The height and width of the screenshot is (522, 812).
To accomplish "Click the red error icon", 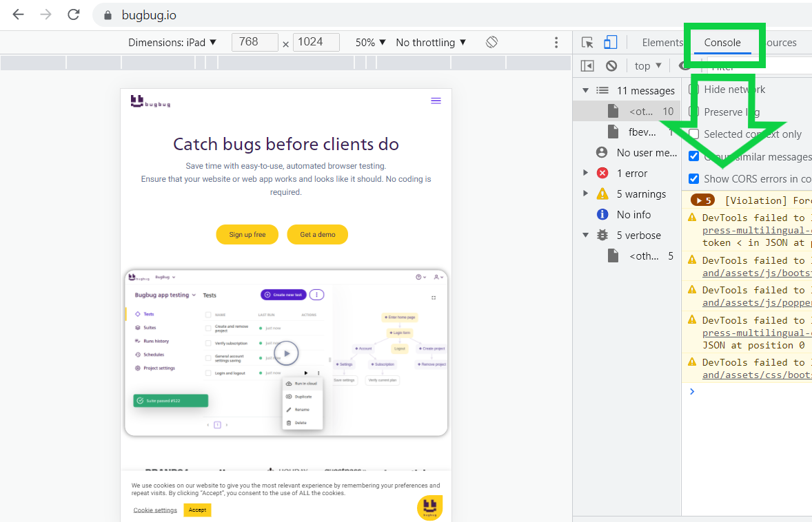I will tap(602, 174).
